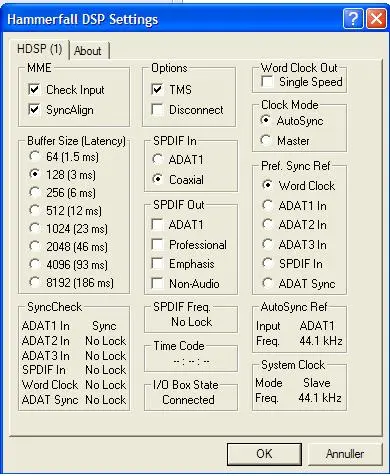The height and width of the screenshot is (476, 390).
Task: Click the AutoSync Ref Input ADAT1 value
Action: [317, 326]
